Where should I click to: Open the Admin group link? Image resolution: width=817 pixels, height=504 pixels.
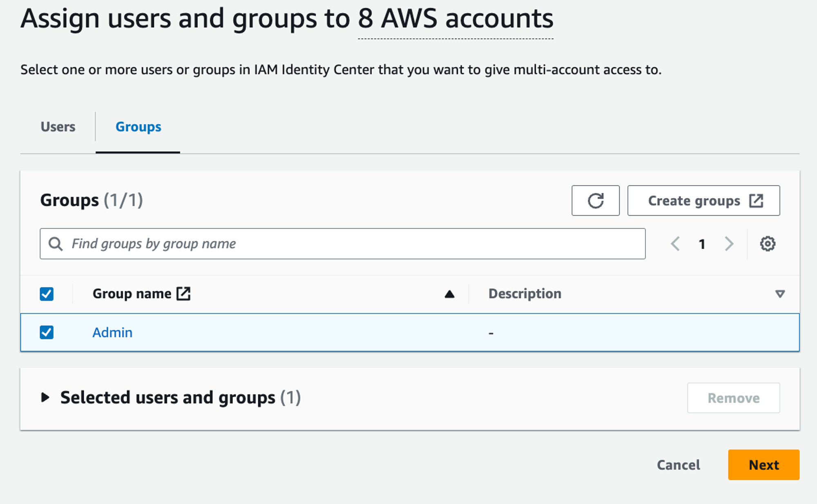click(112, 332)
